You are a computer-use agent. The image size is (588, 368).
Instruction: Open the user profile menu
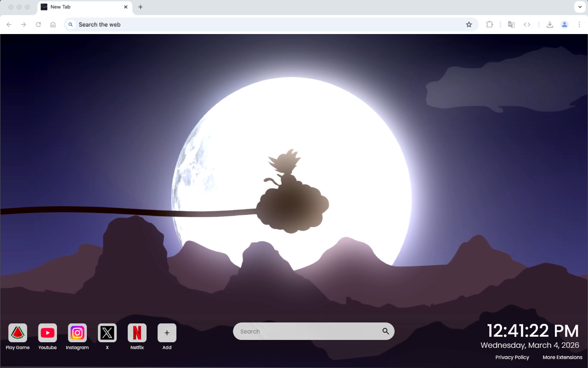[x=565, y=24]
